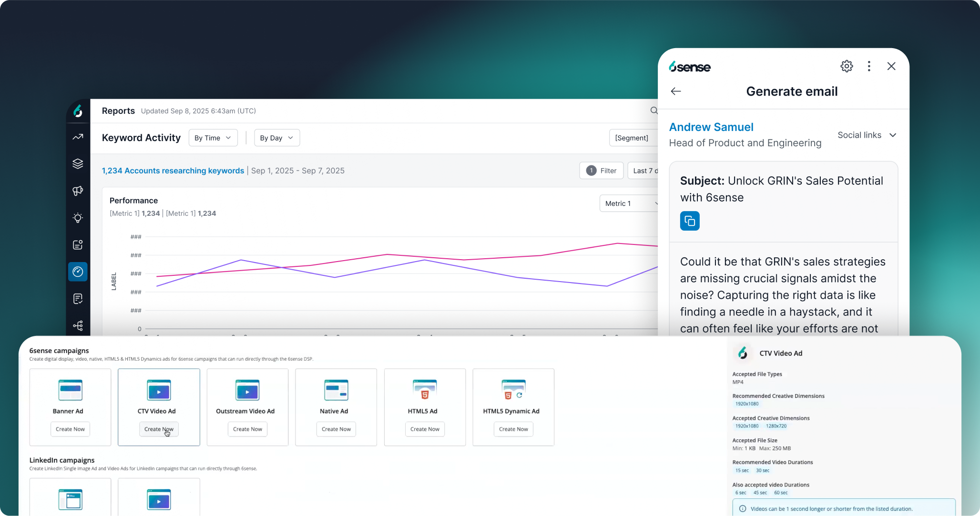
Task: Expand the Social links dropdown
Action: [867, 135]
